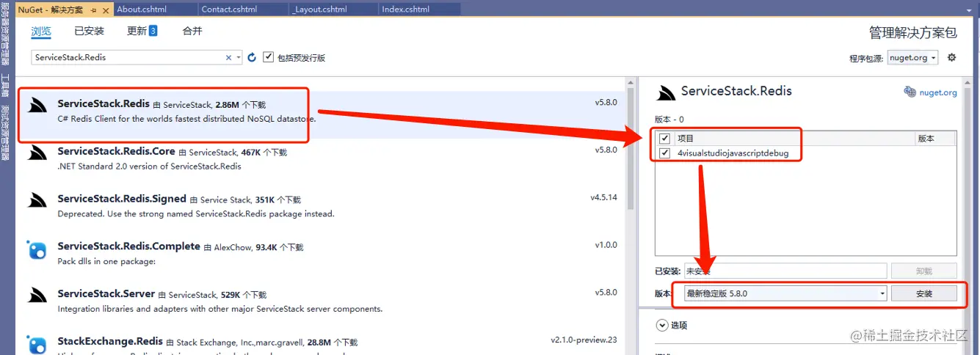Click the package list vertical scrollbar
This screenshot has height=355, width=980.
coord(631,149)
